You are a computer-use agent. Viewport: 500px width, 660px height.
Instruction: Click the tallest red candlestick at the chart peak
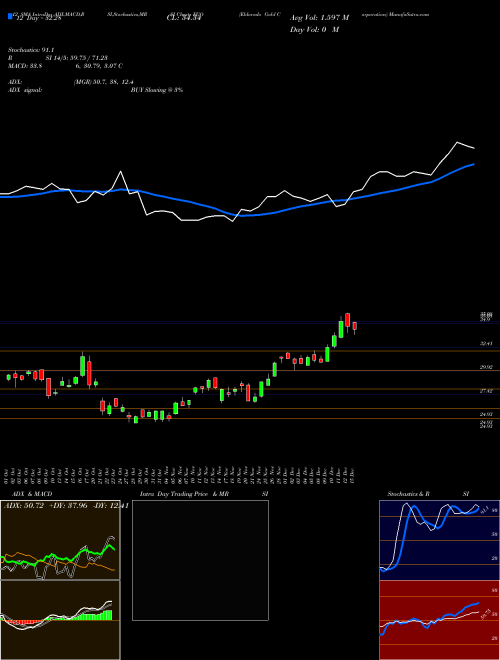tap(348, 320)
